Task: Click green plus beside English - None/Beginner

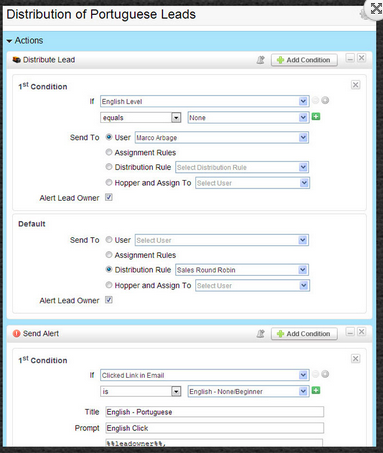Action: click(x=316, y=390)
